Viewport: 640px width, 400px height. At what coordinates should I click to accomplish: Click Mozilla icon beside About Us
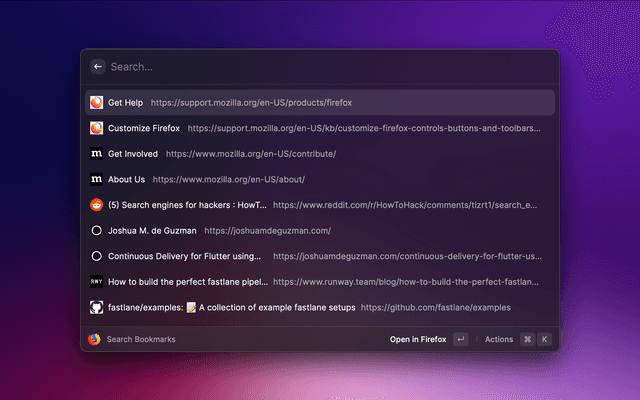[96, 179]
